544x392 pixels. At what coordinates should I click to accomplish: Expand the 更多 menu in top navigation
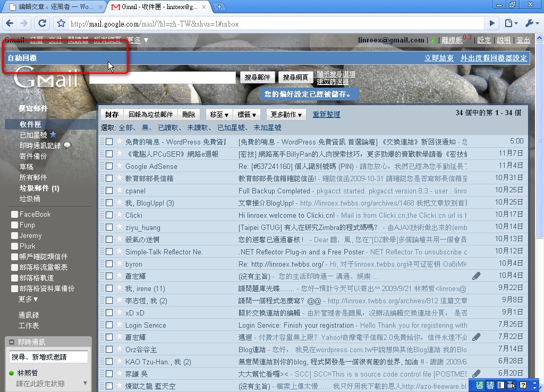(138, 40)
